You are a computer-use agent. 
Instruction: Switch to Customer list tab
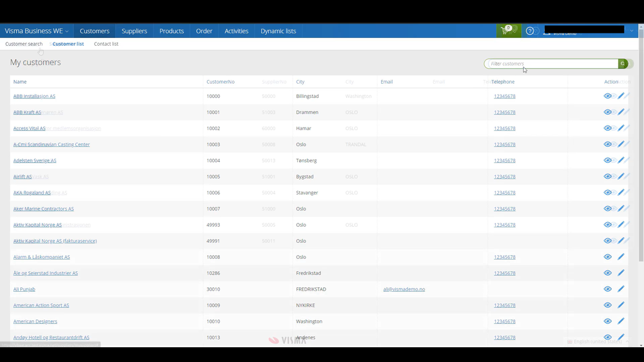pyautogui.click(x=68, y=44)
